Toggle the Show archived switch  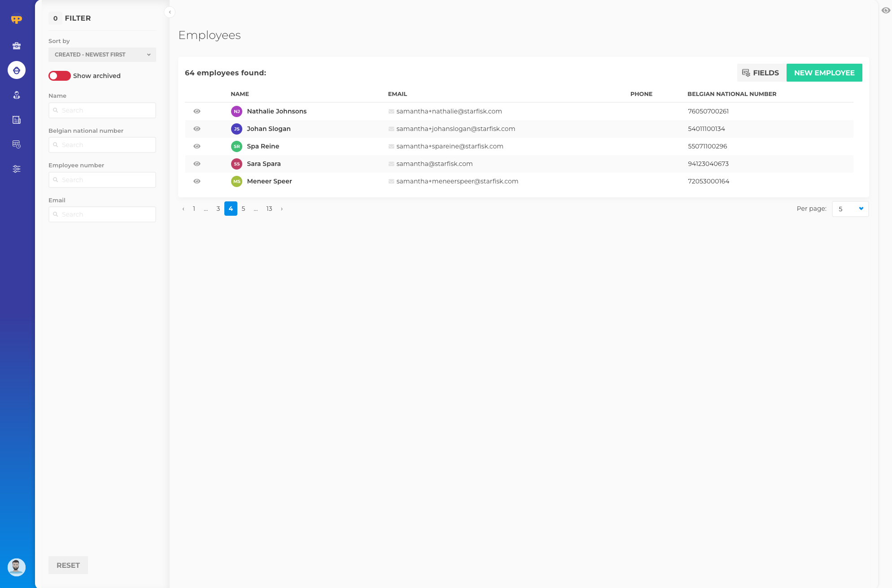60,76
